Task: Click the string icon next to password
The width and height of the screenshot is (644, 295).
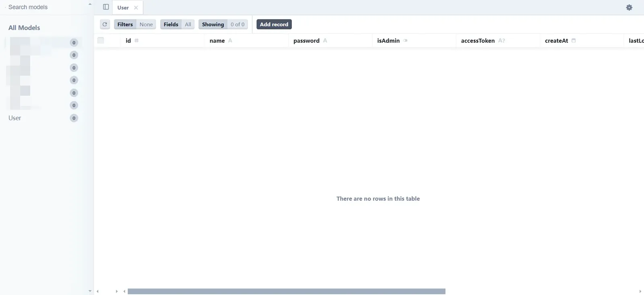Action: coord(325,41)
